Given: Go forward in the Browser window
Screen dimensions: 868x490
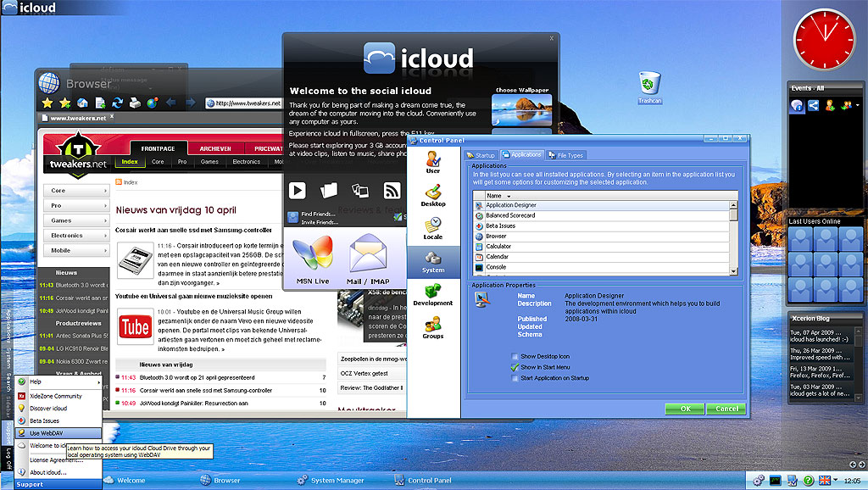Looking at the screenshot, I should point(191,103).
